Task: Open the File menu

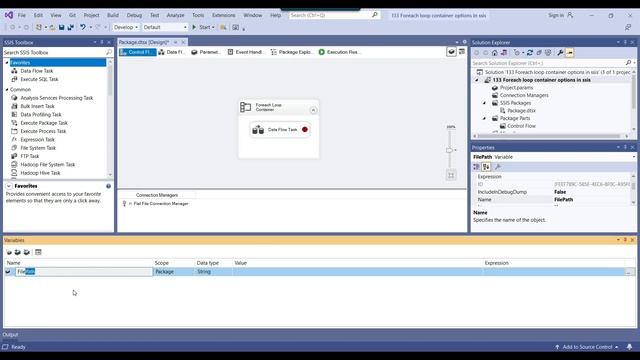Action: coord(22,15)
